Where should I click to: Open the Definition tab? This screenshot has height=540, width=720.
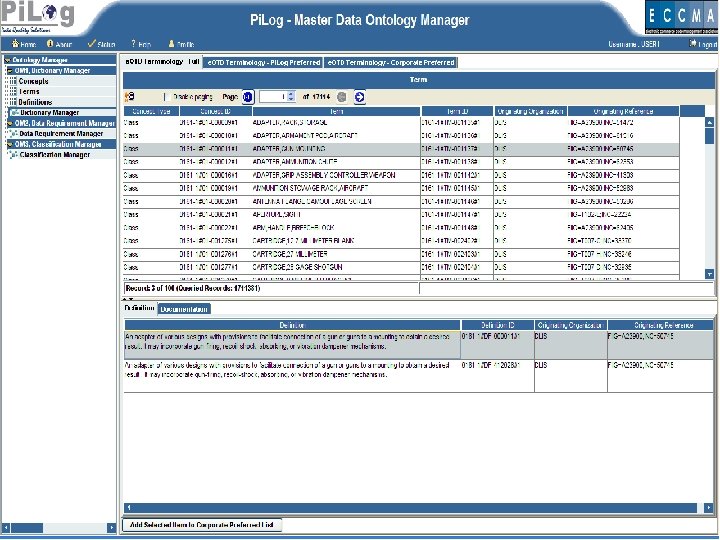[x=140, y=308]
